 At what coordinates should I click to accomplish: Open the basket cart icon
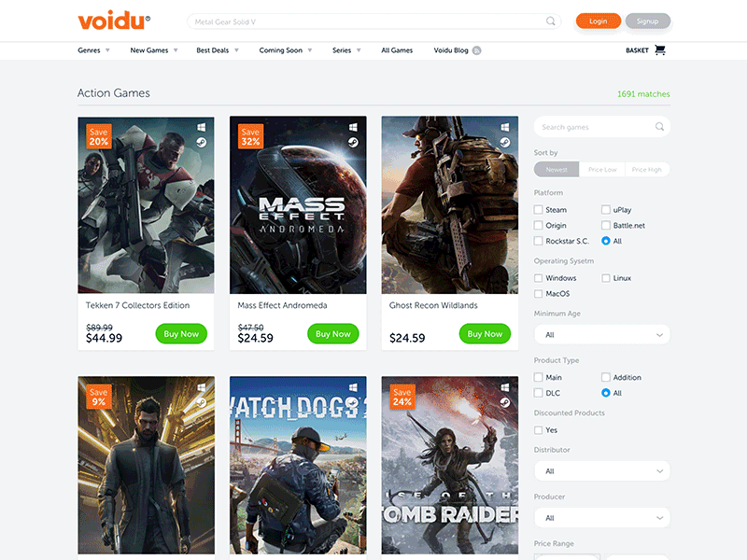click(x=660, y=50)
